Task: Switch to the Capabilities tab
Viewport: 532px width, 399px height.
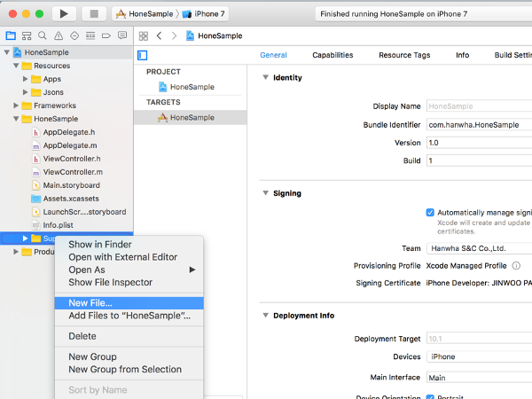Action: 332,55
